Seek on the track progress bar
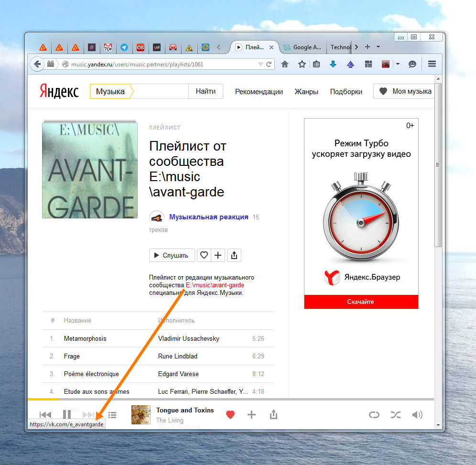This screenshot has width=476, height=465. click(x=231, y=399)
